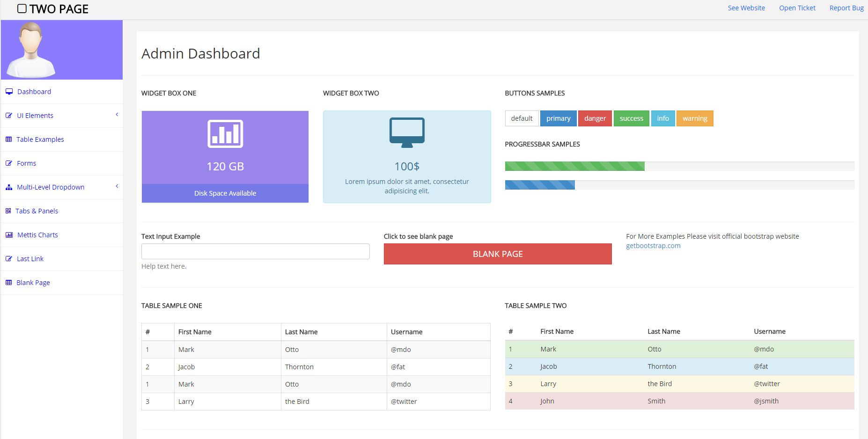The image size is (868, 439).
Task: Click the green success button
Action: (x=631, y=118)
